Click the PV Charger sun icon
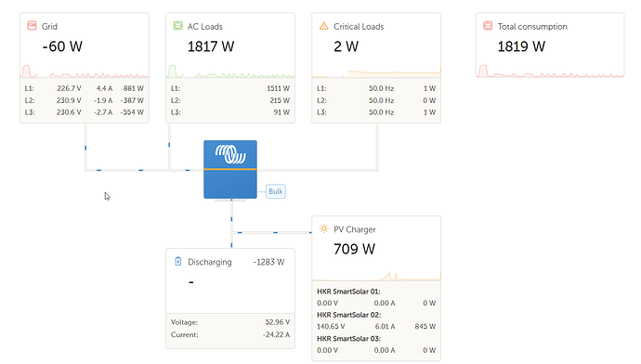The image size is (641, 364). point(324,228)
